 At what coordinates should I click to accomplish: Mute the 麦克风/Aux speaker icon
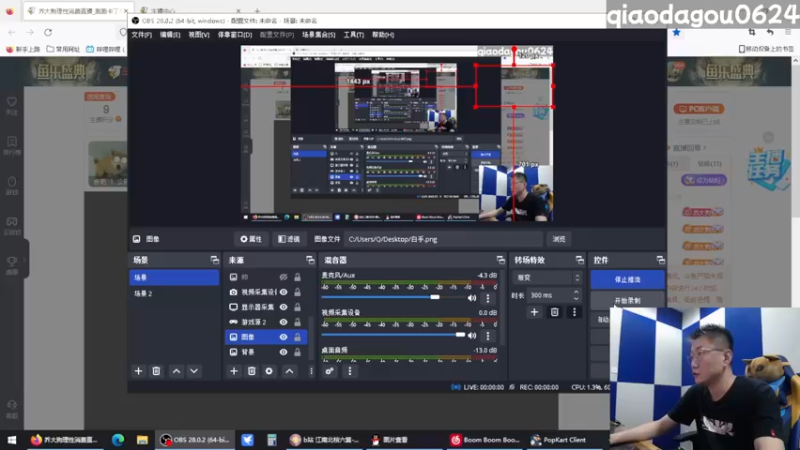[472, 297]
